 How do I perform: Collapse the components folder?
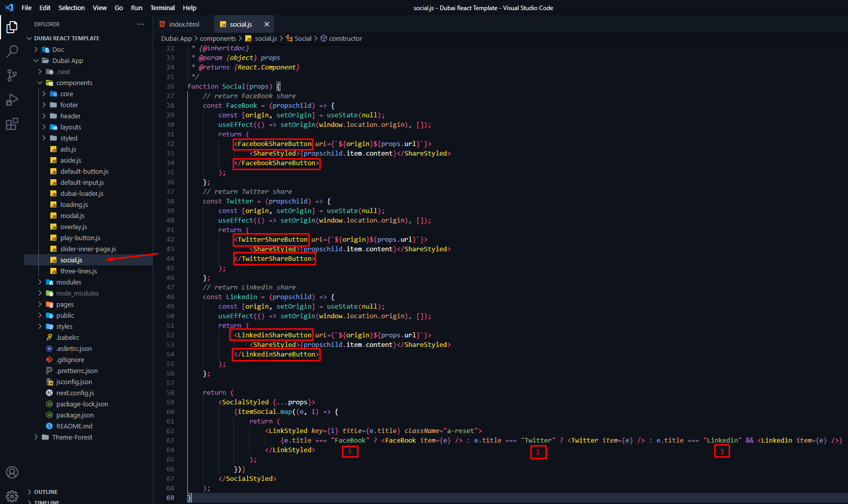(x=40, y=83)
